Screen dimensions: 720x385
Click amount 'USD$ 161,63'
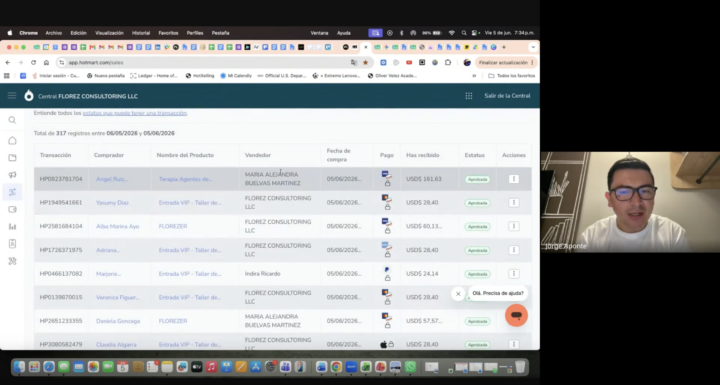423,179
